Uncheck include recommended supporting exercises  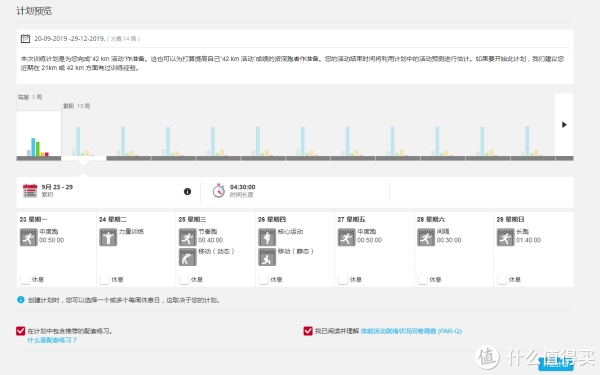pyautogui.click(x=21, y=331)
